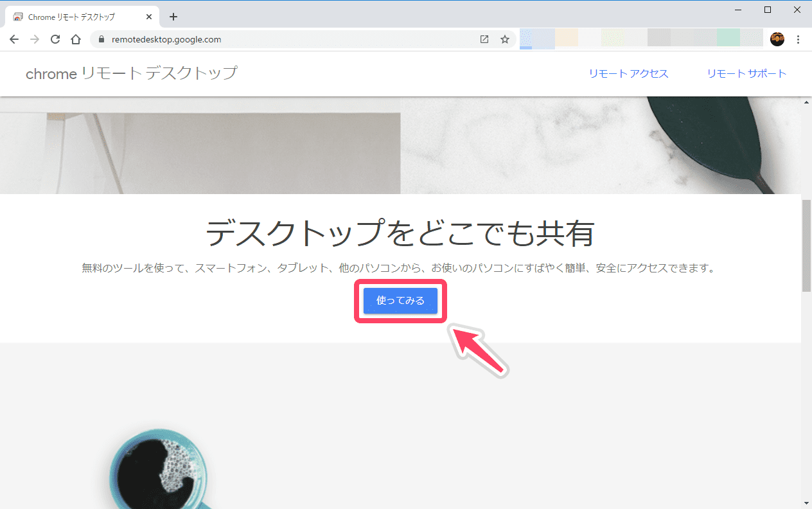Click the browser Back arrow
The image size is (812, 509).
pyautogui.click(x=14, y=39)
